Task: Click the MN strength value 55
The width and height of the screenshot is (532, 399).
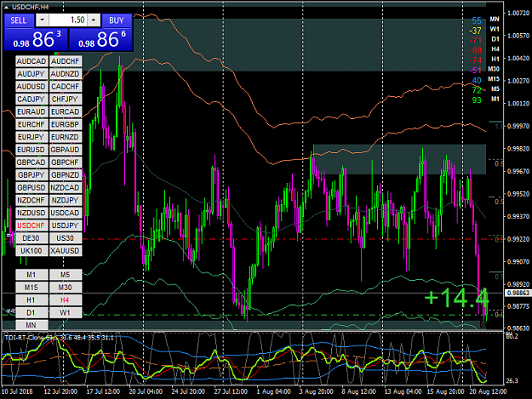Action: pyautogui.click(x=477, y=20)
